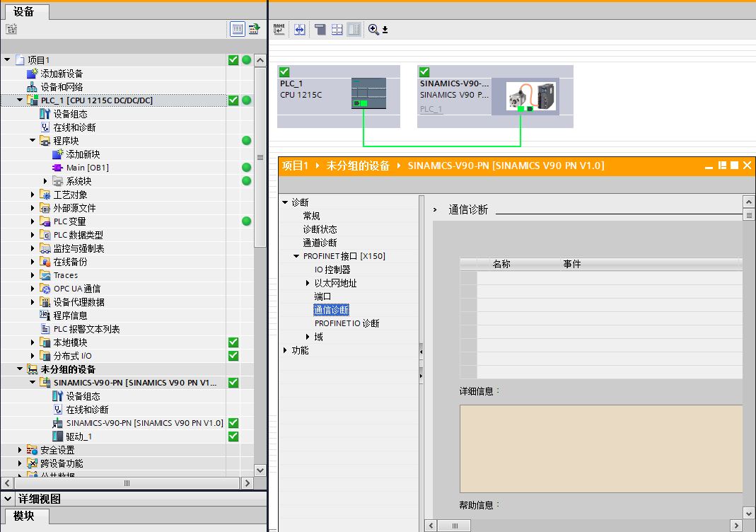Viewport: 756px width, 532px height.
Task: Click the table grid icon in the network toolbar
Action: pos(337,30)
